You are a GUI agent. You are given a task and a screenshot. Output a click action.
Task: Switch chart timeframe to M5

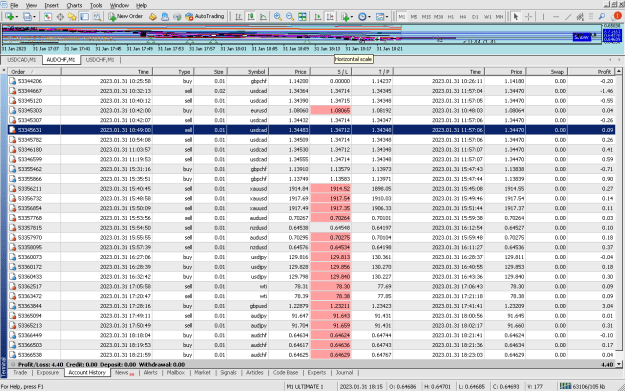pos(414,17)
